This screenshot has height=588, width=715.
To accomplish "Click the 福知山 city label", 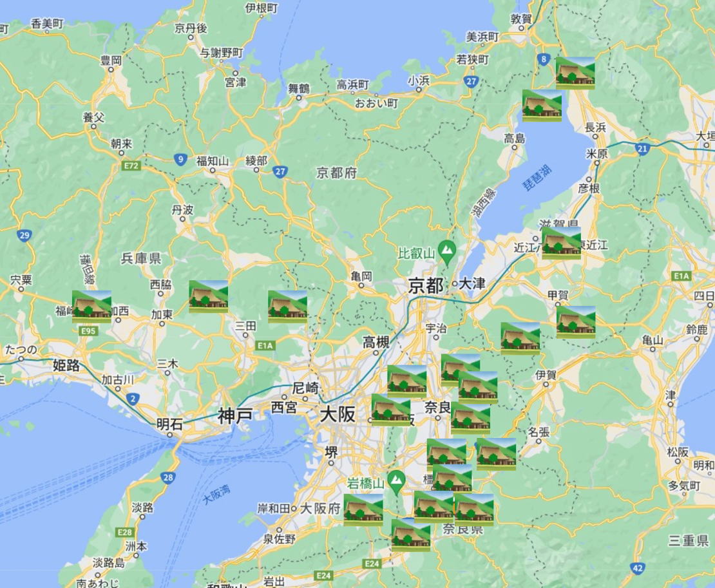I will (x=213, y=161).
